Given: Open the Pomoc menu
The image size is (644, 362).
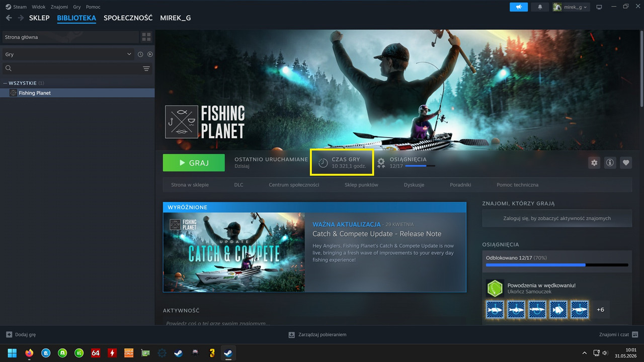Looking at the screenshot, I should click(93, 7).
